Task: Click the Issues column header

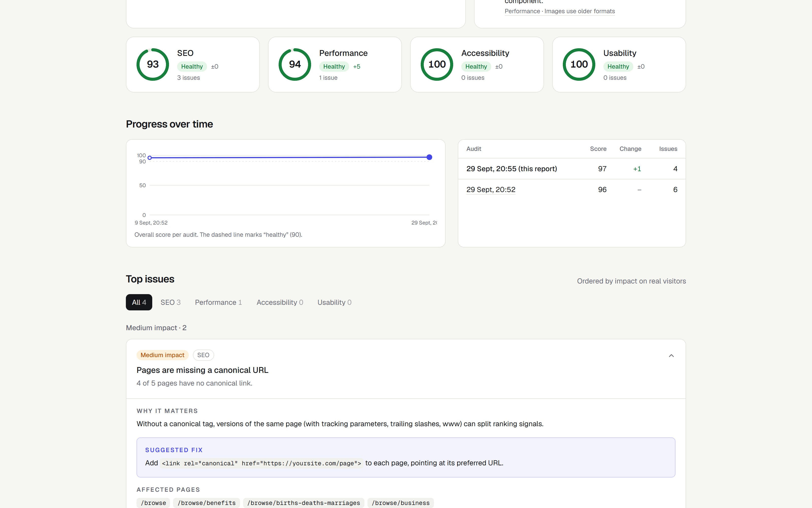Action: pyautogui.click(x=668, y=149)
